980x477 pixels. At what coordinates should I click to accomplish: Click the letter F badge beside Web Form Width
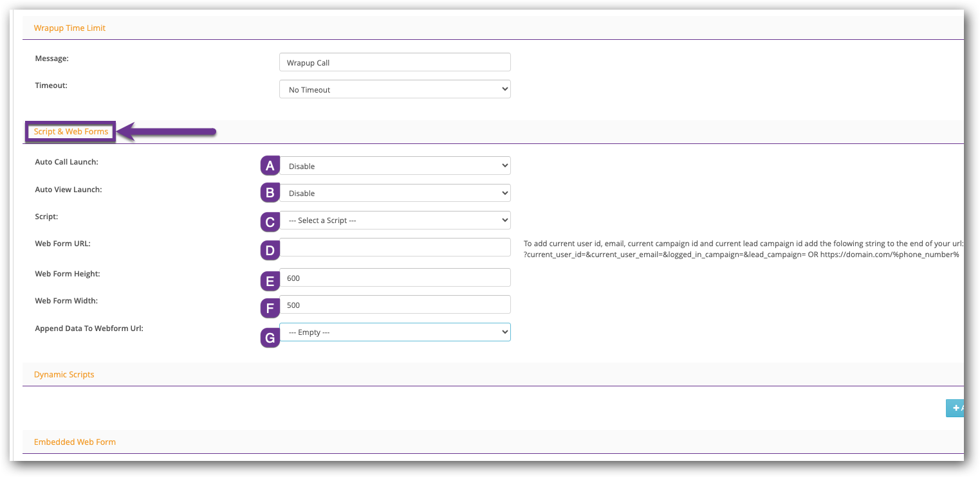pyautogui.click(x=270, y=308)
